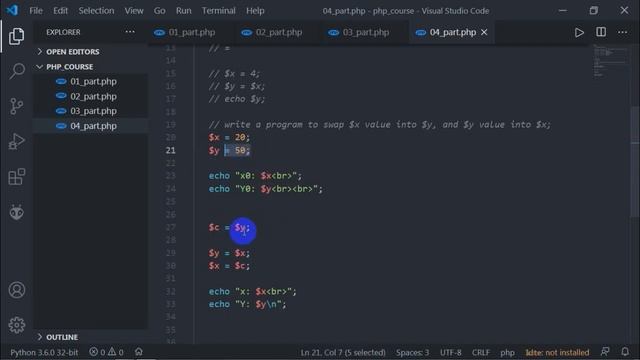Open the Run menu
640x360 pixels.
tap(184, 11)
